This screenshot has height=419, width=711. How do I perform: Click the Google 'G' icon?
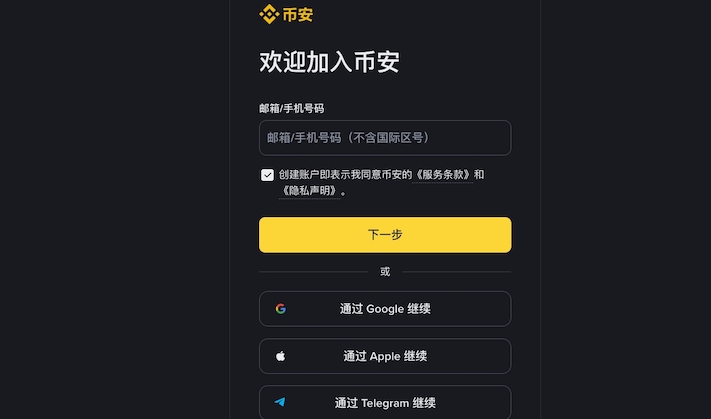(x=281, y=309)
